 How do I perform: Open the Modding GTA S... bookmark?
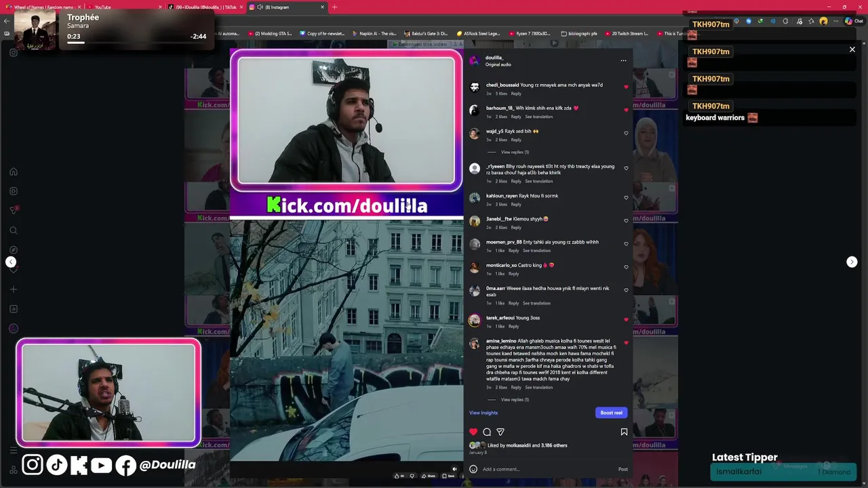[x=270, y=33]
